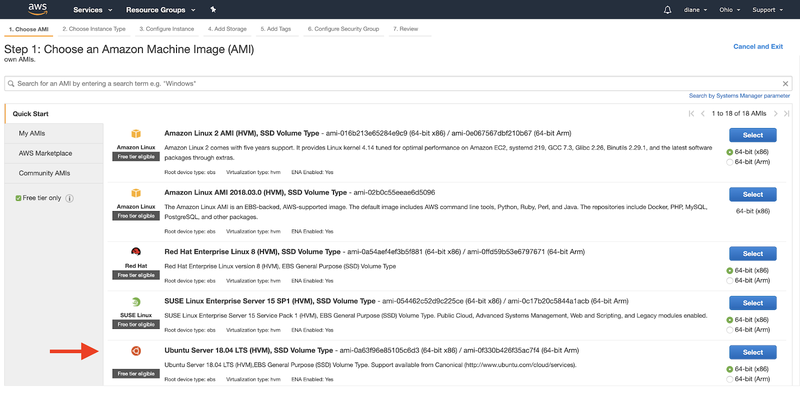Open the Ohio region dropdown
This screenshot has width=800, height=394.
[x=730, y=10]
